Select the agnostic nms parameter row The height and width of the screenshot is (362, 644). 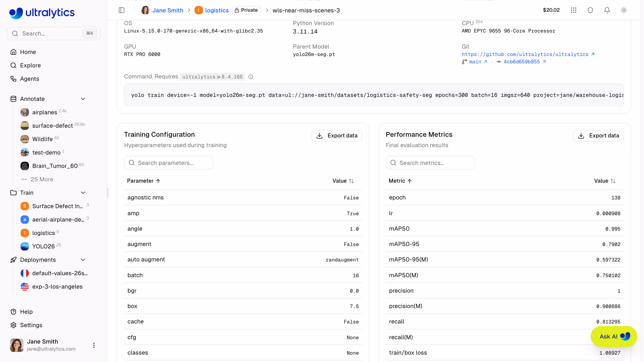pyautogui.click(x=243, y=198)
